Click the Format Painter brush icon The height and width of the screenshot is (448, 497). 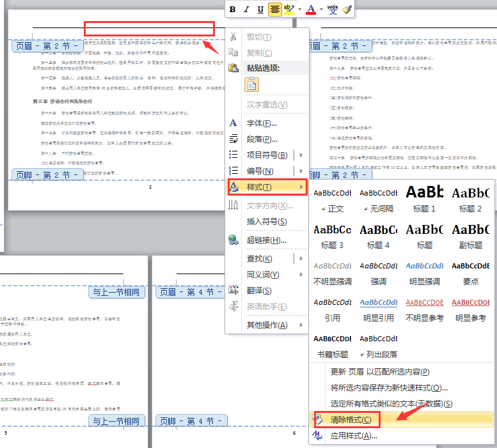[x=347, y=10]
